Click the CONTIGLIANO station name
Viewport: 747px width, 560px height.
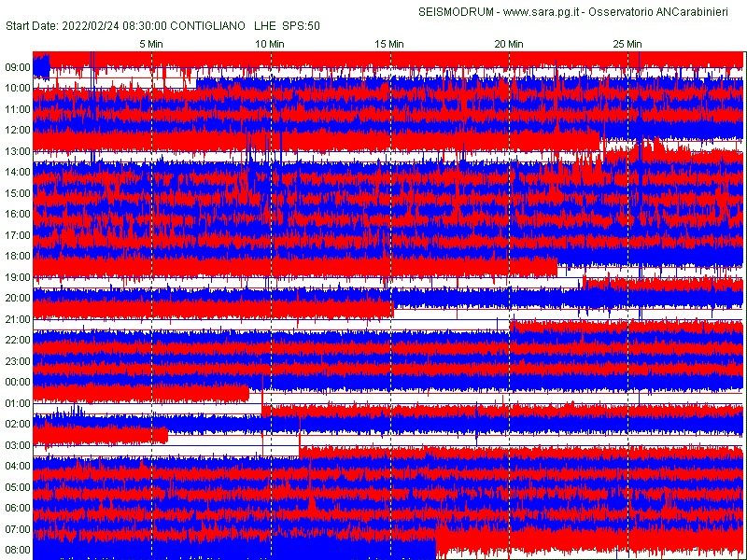tap(207, 26)
